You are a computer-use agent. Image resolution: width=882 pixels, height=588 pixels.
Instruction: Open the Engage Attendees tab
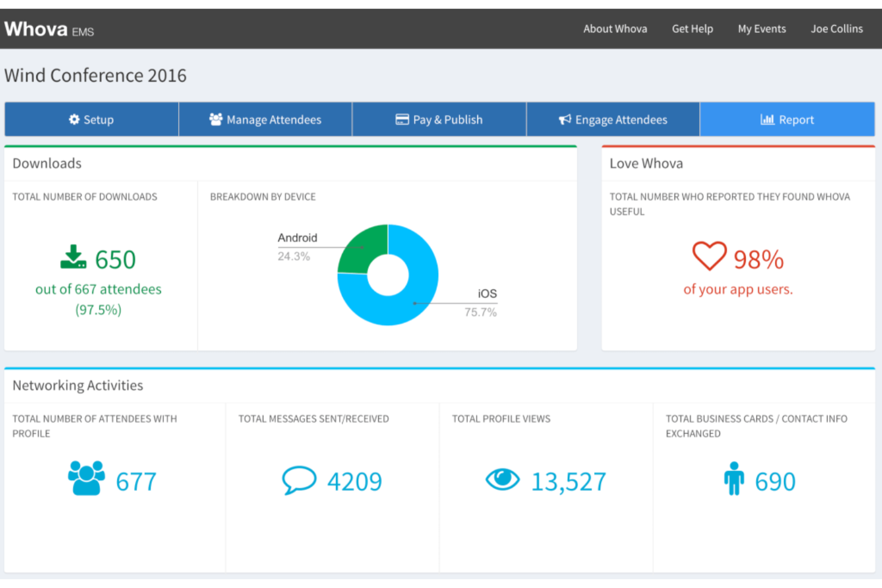point(612,119)
